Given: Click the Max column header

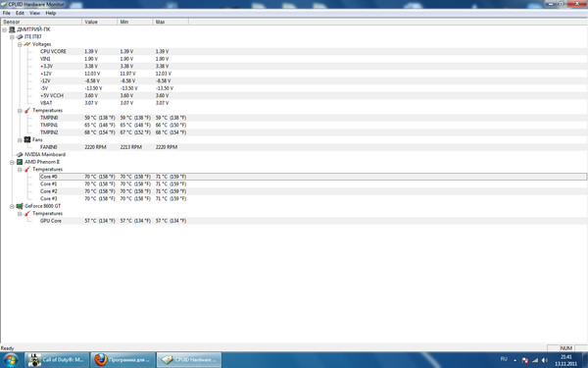Looking at the screenshot, I should tap(171, 22).
